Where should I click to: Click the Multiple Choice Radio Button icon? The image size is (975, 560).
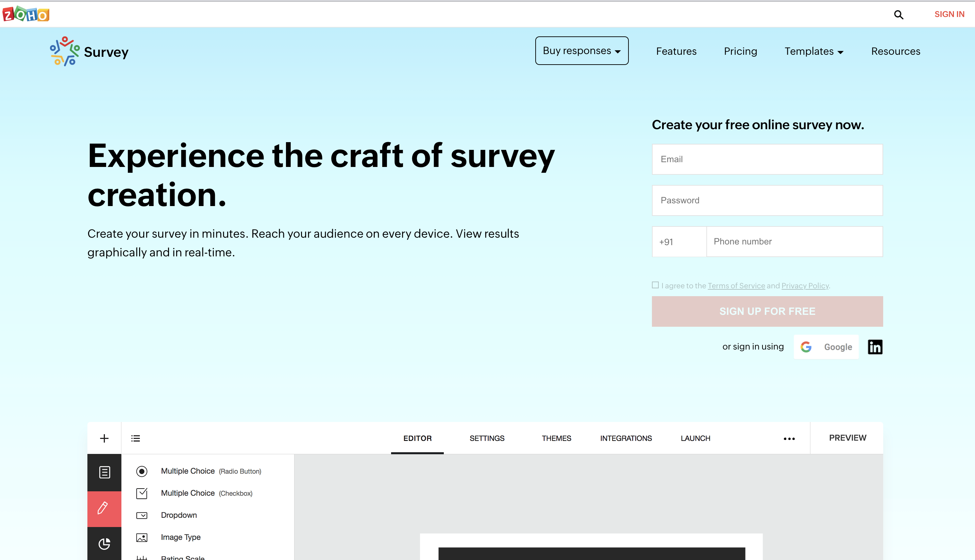(x=141, y=470)
